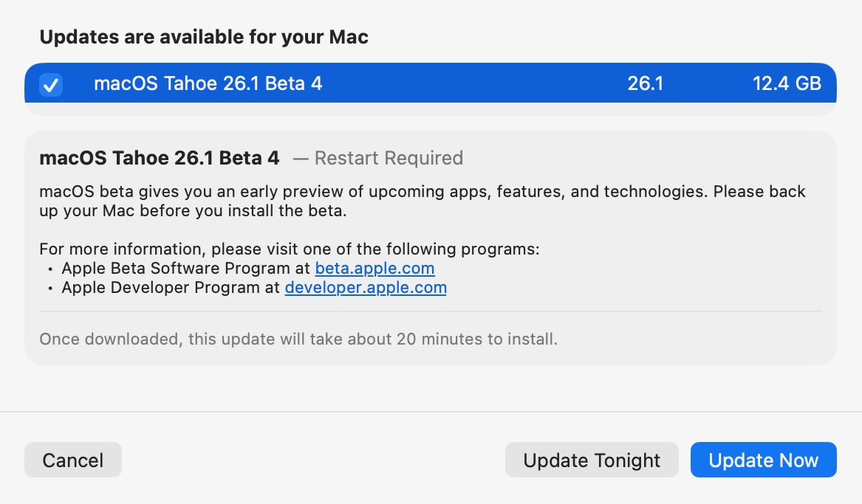This screenshot has height=504, width=862.
Task: Click the Restart Required text
Action: point(389,158)
